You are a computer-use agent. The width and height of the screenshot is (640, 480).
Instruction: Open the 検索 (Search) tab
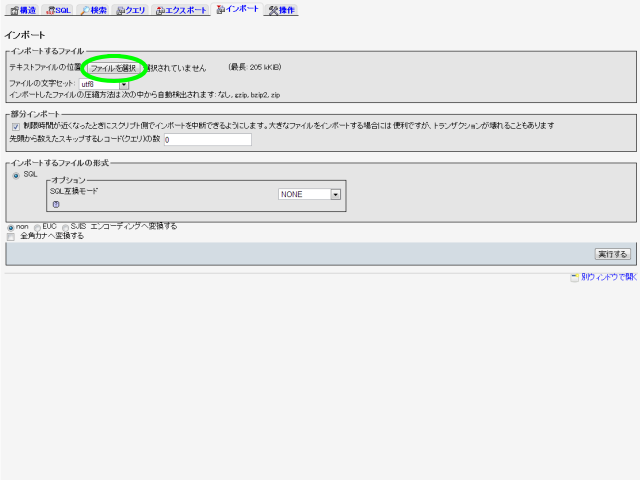tap(93, 10)
